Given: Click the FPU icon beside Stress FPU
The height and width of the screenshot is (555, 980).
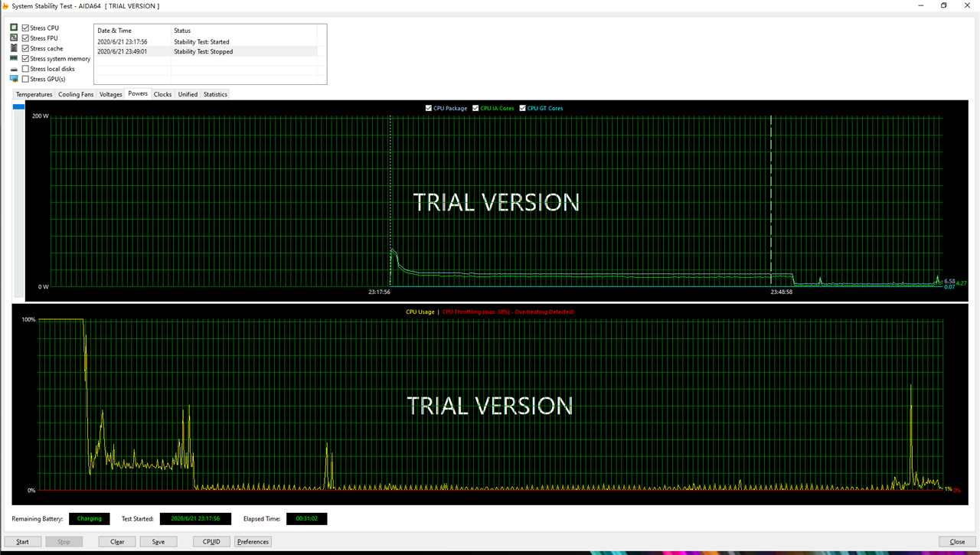Looking at the screenshot, I should point(14,38).
